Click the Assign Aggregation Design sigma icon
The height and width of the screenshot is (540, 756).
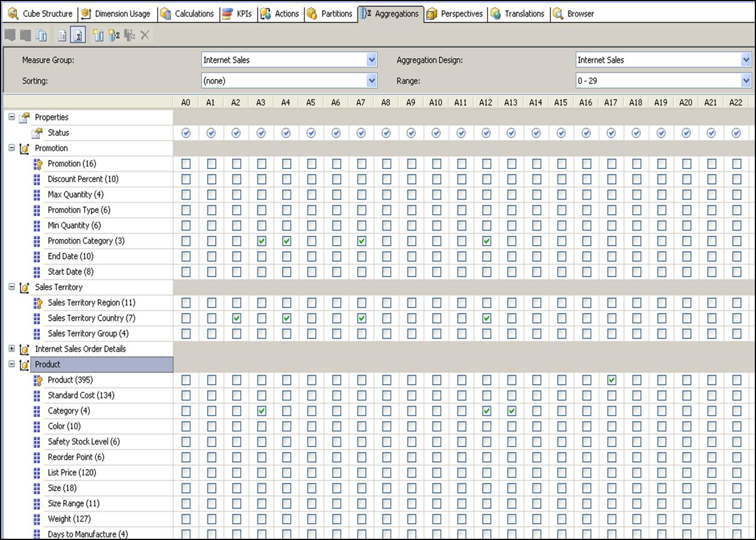114,36
